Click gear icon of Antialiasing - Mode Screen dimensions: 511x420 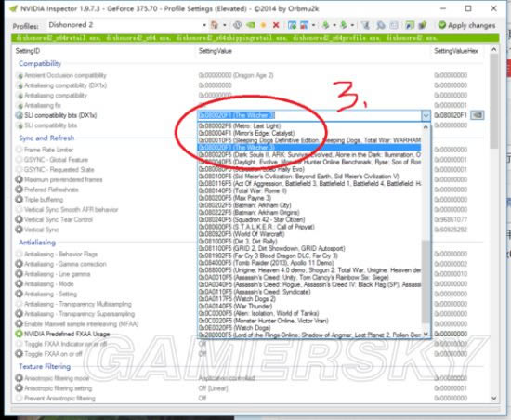tap(19, 283)
